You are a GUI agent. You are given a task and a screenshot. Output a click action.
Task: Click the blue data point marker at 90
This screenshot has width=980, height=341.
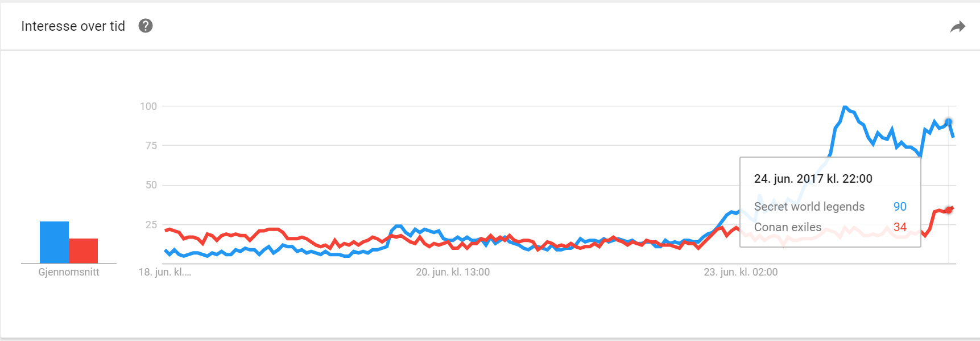click(x=948, y=122)
